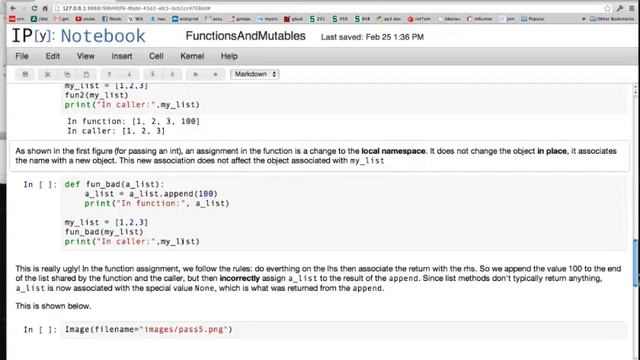The height and width of the screenshot is (360, 640).
Task: Open the fbook bookmark
Action: click(x=112, y=19)
